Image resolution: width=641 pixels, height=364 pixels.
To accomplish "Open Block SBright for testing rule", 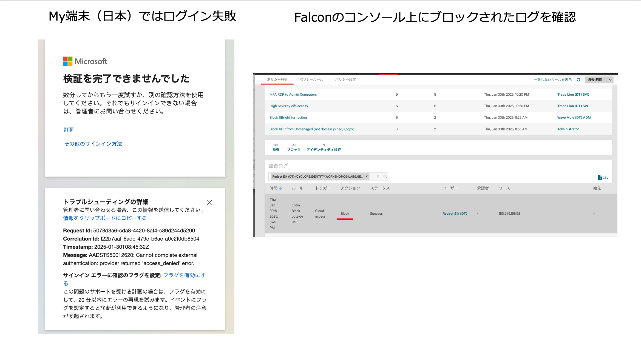I will pos(288,118).
